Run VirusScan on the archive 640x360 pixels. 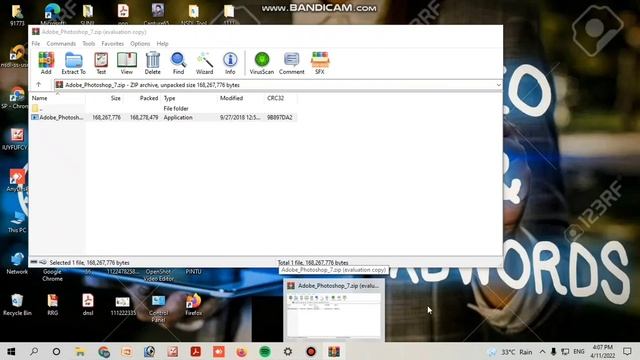pos(262,63)
